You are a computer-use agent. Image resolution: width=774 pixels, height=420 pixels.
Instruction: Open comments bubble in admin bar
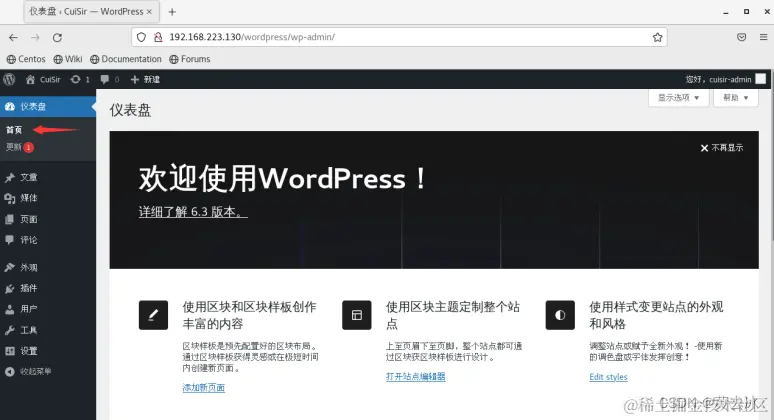pyautogui.click(x=104, y=79)
